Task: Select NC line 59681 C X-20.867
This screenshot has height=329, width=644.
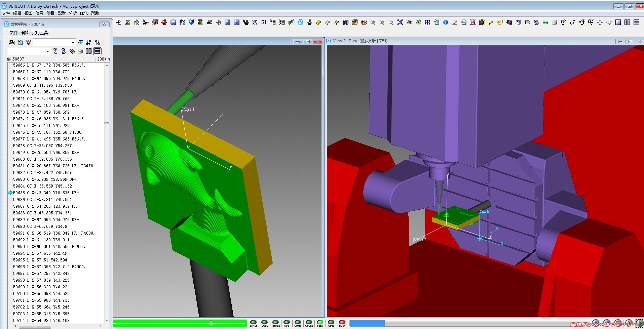Action: point(54,166)
